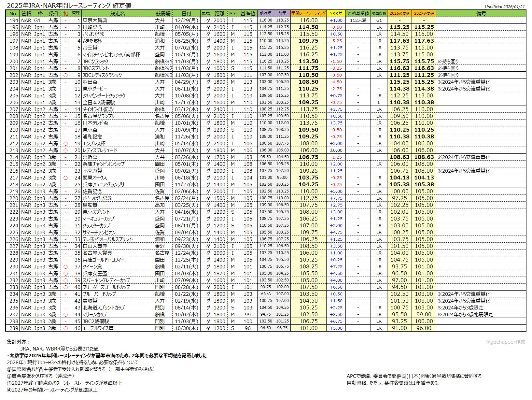532x400 pixels.
Task: Select the 東京ダービー race name cell
Action: [x=95, y=89]
